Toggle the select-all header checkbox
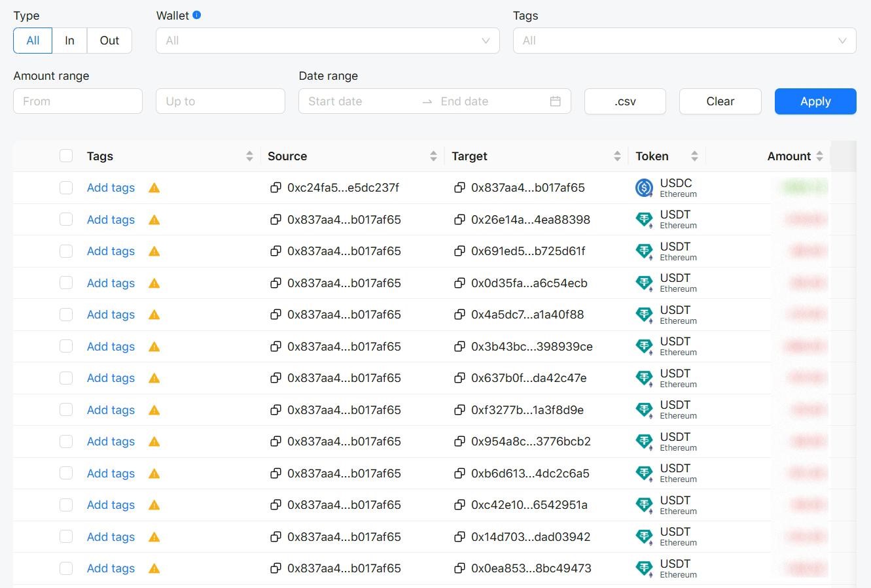 coord(66,156)
